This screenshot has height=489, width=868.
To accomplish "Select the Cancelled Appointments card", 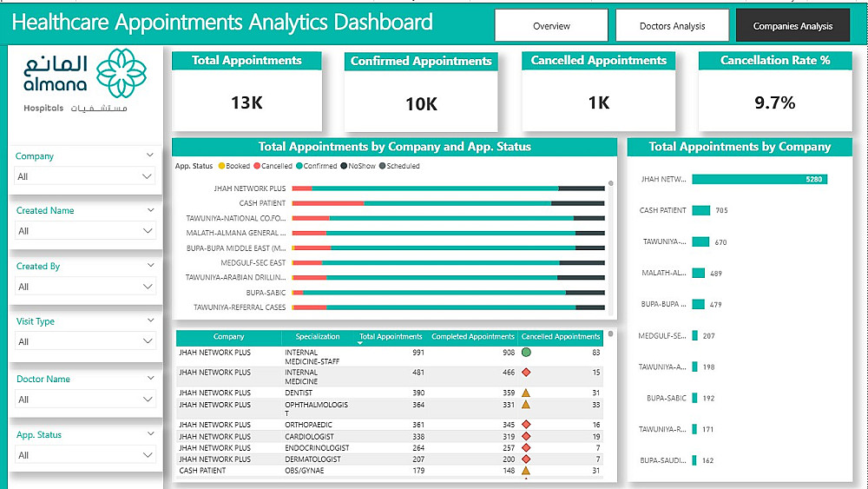I will (x=598, y=91).
